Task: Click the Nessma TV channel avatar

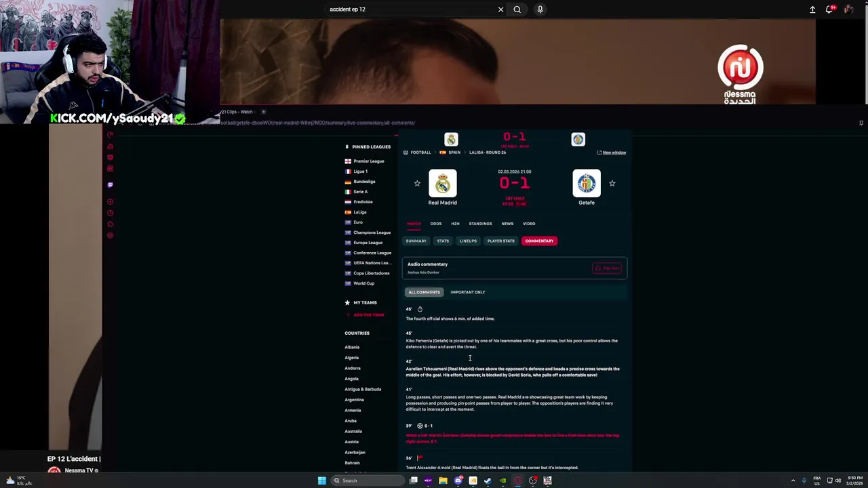Action: click(54, 471)
